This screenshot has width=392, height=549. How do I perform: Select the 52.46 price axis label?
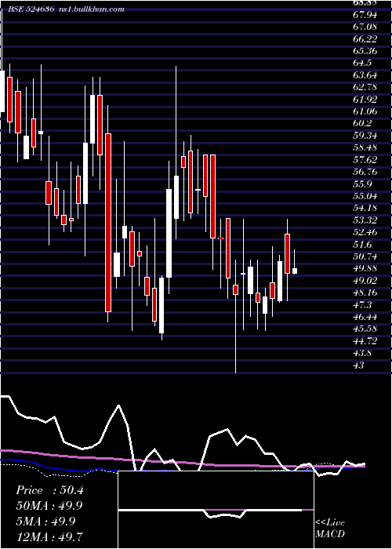click(x=365, y=232)
